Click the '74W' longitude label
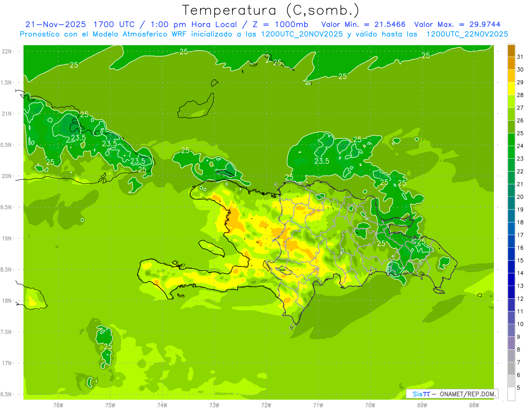This screenshot has height=411, width=532. (x=162, y=405)
